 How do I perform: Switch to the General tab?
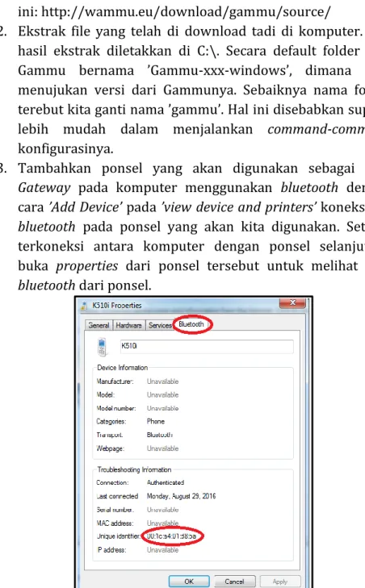[x=99, y=326]
